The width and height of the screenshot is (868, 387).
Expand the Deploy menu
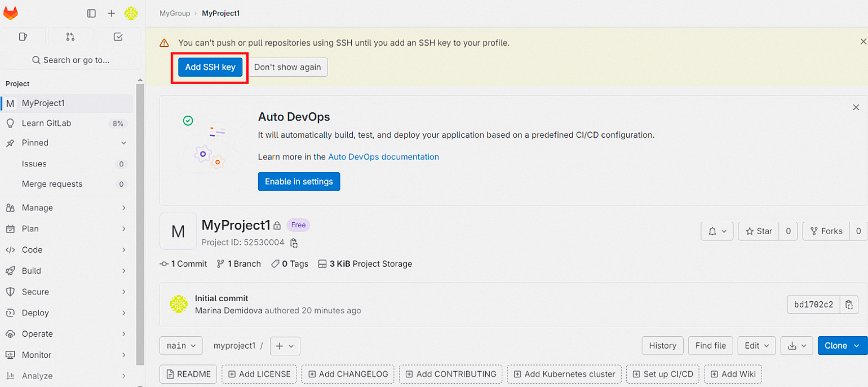[68, 313]
